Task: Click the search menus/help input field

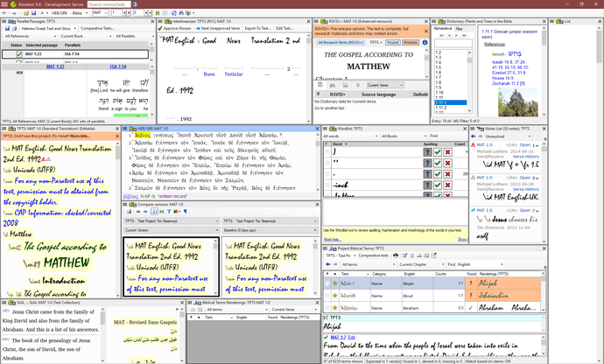Action: 109,4
